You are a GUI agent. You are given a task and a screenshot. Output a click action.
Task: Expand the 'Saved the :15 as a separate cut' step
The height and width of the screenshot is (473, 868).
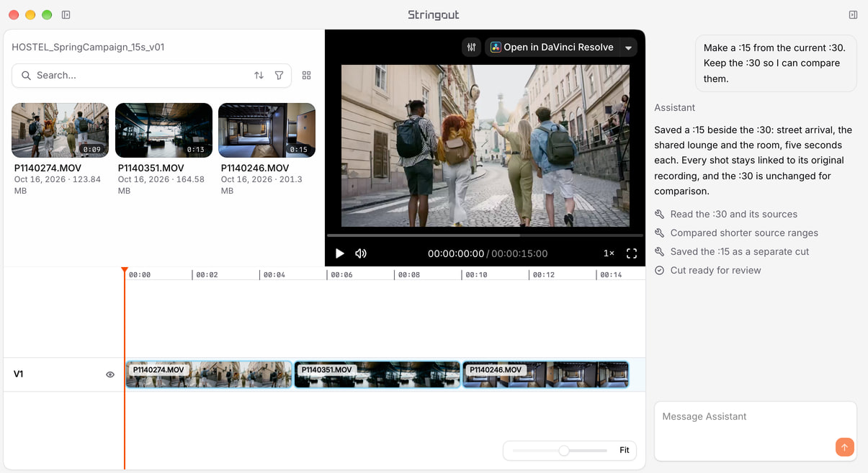coord(732,252)
